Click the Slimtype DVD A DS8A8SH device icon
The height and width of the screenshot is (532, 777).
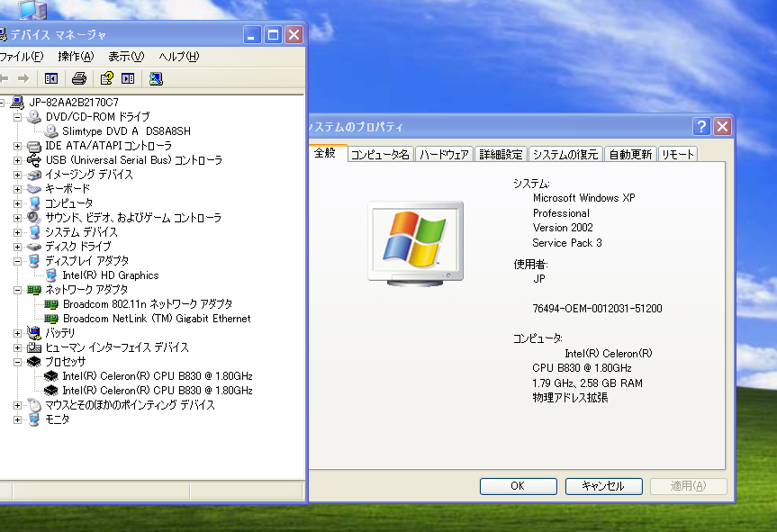(x=50, y=131)
